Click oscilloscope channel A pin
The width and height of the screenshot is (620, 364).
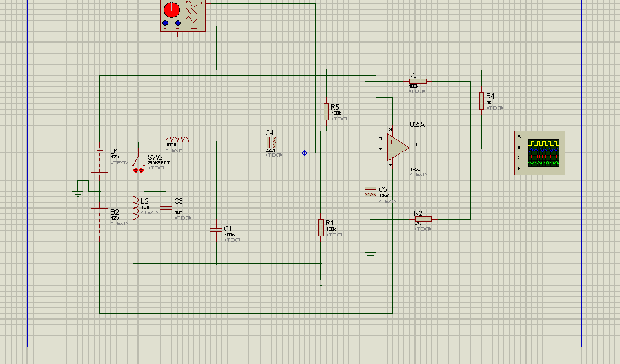point(509,137)
